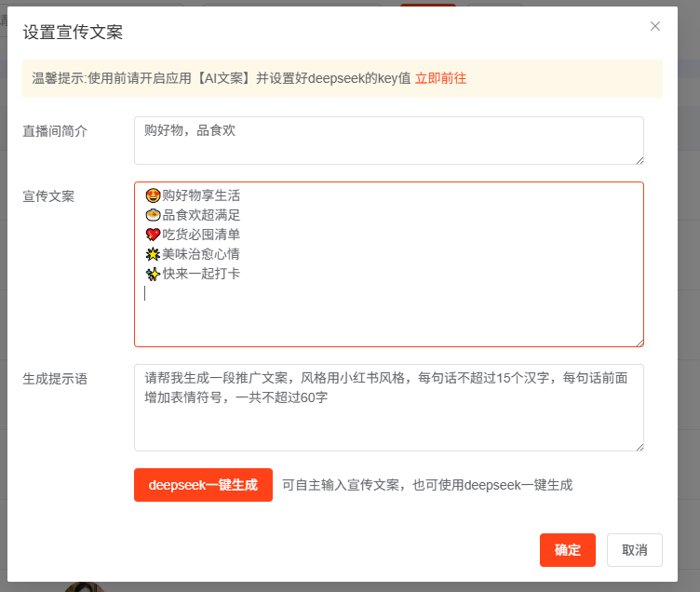This screenshot has width=700, height=592.
Task: Click the resize grip of 宣传文案 text area
Action: [639, 342]
